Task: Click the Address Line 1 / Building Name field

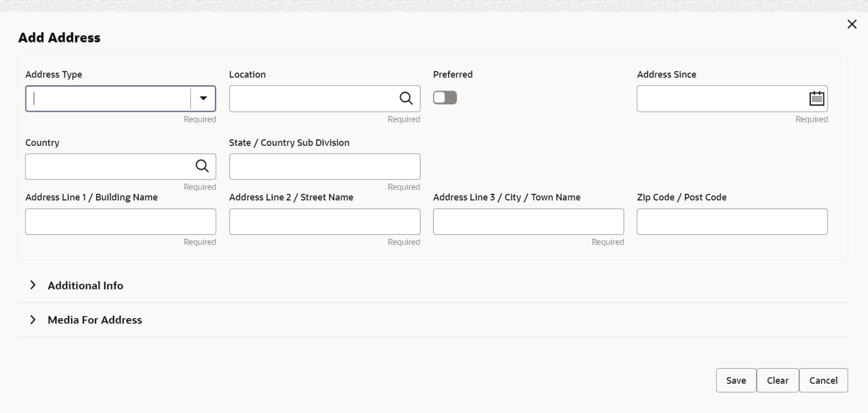Action: (121, 222)
